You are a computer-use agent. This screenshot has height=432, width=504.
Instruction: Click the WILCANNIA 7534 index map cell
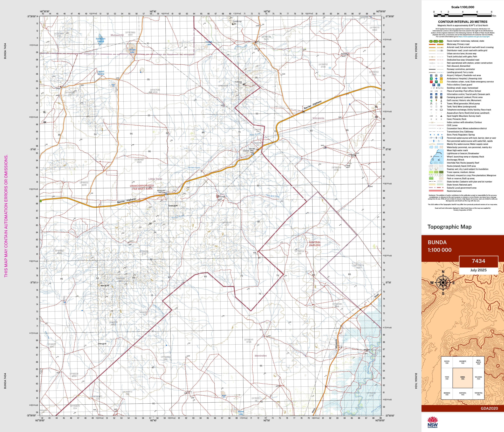(x=478, y=378)
